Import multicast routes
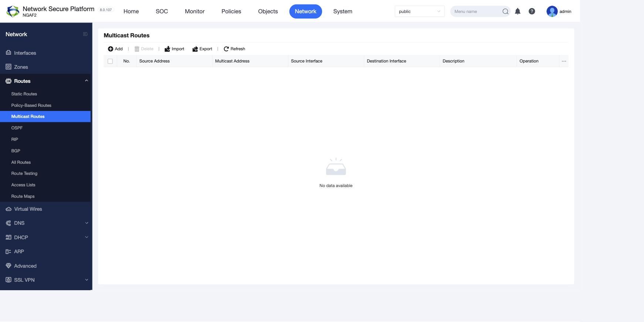 [174, 49]
